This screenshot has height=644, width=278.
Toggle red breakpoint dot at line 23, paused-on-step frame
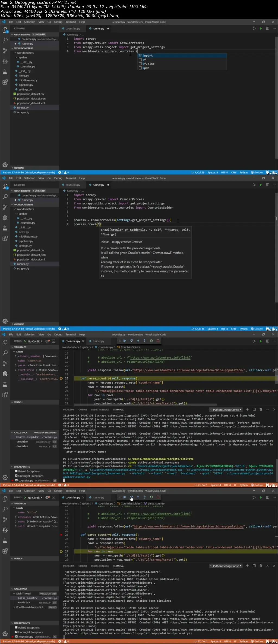point(61,535)
